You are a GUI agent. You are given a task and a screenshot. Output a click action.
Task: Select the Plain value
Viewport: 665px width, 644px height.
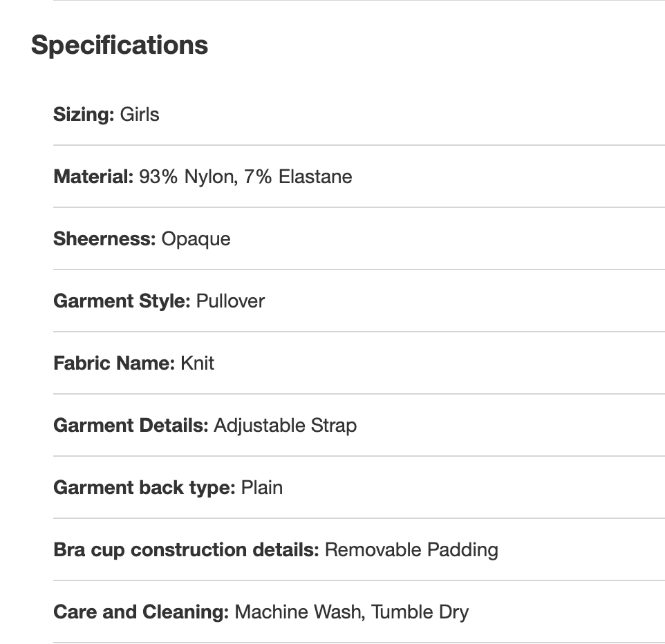pos(262,487)
